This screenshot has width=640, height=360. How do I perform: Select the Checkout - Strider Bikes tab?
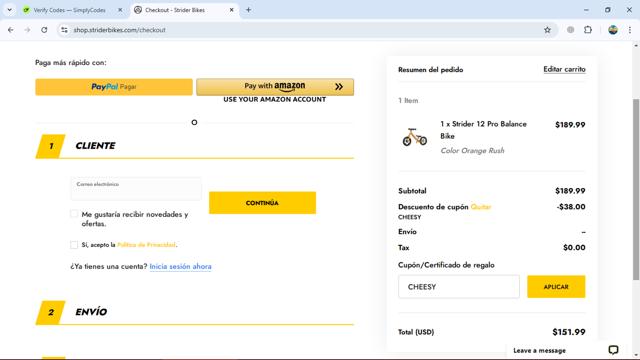click(175, 10)
